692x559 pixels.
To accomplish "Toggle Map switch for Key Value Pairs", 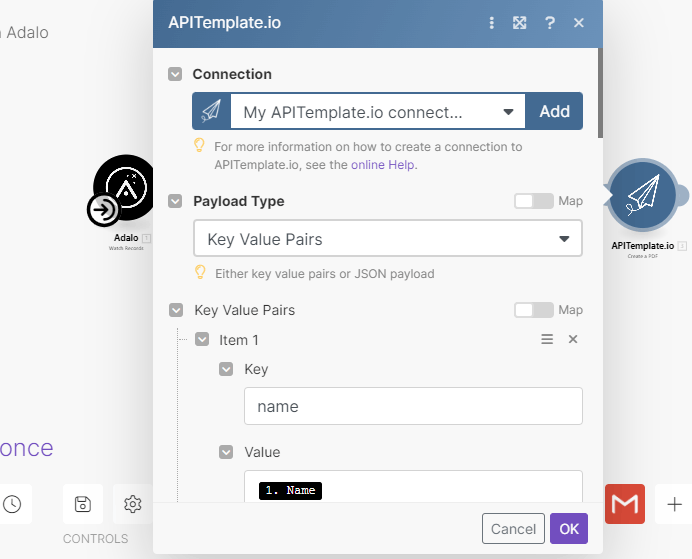I will point(534,310).
